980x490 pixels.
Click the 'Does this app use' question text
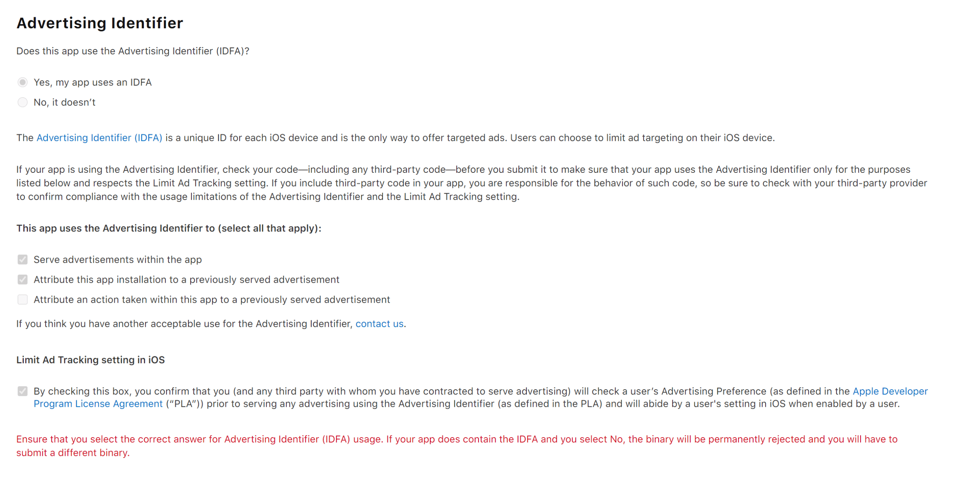pyautogui.click(x=132, y=51)
